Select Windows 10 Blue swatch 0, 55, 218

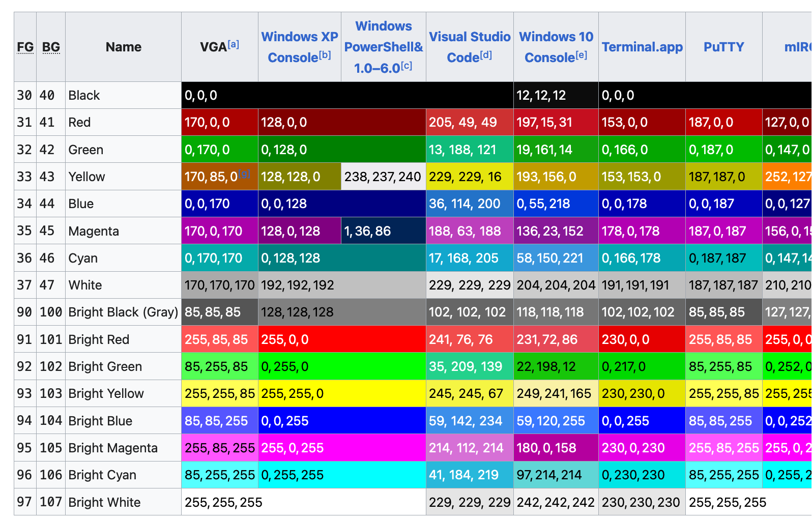coord(556,204)
